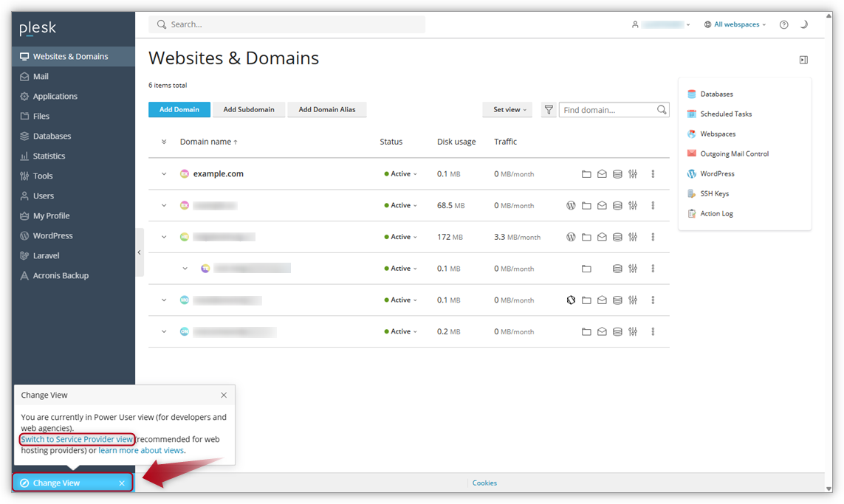Open databases icon in example.com row
844x504 pixels.
(617, 174)
